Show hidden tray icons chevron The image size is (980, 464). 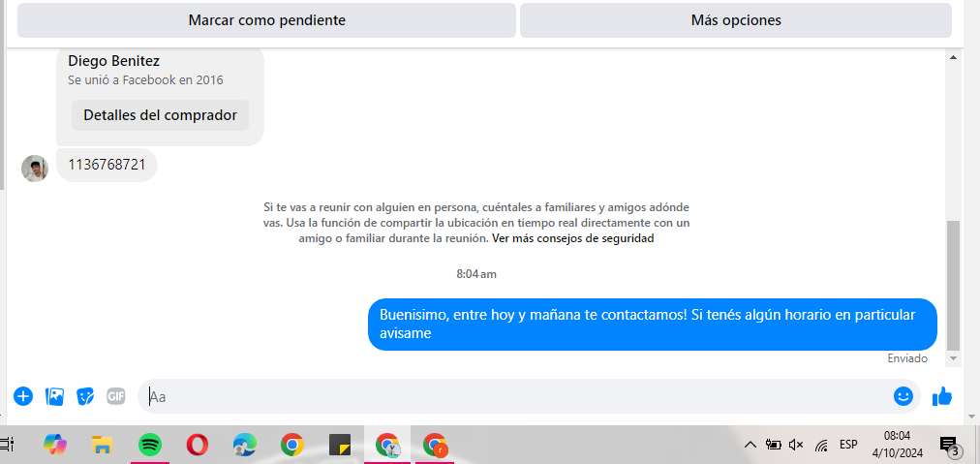(x=750, y=445)
